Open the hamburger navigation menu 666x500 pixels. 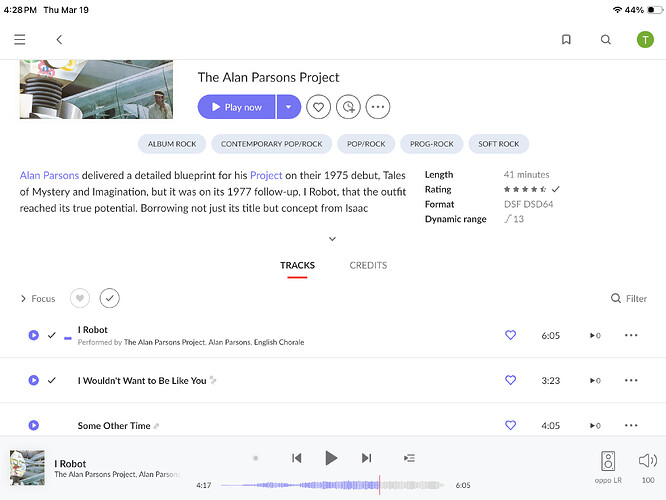(20, 40)
